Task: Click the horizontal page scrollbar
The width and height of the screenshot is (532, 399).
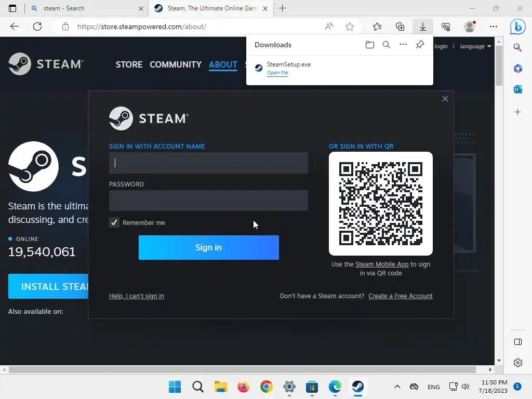Action: coord(242,369)
